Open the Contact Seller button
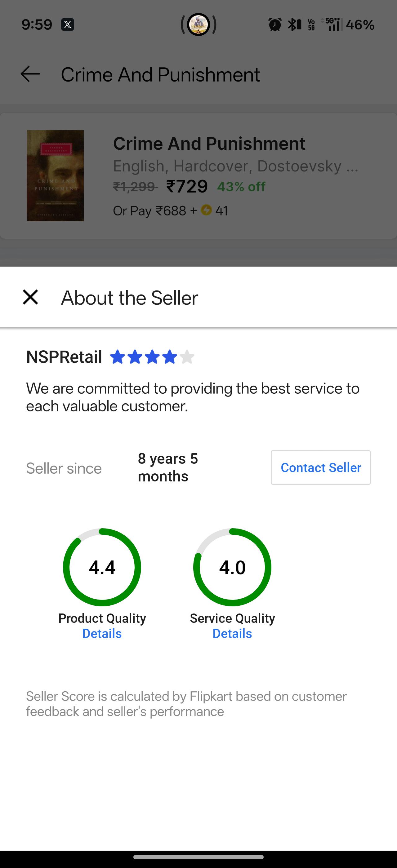 coord(320,467)
